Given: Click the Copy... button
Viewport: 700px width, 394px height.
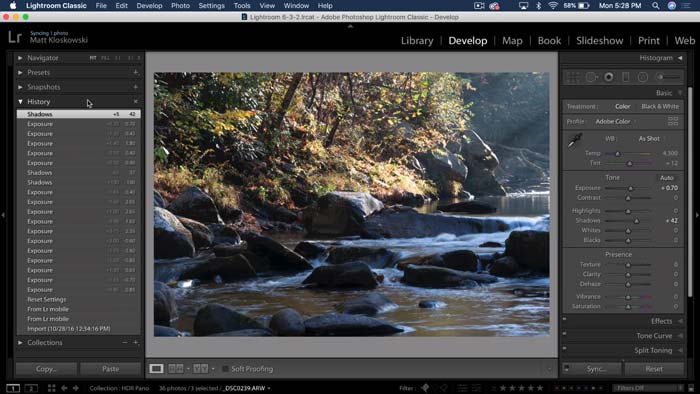Looking at the screenshot, I should [46, 369].
